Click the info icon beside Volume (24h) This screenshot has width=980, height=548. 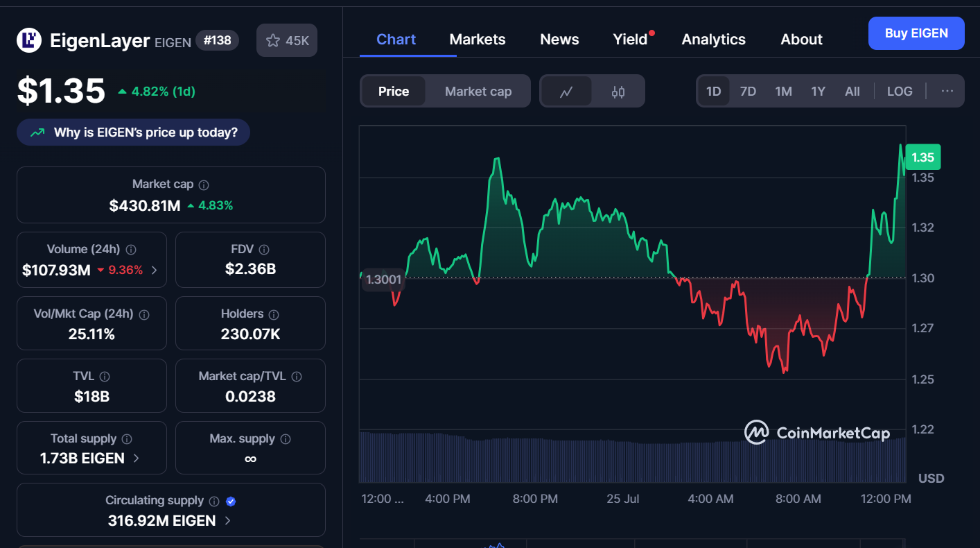point(131,249)
